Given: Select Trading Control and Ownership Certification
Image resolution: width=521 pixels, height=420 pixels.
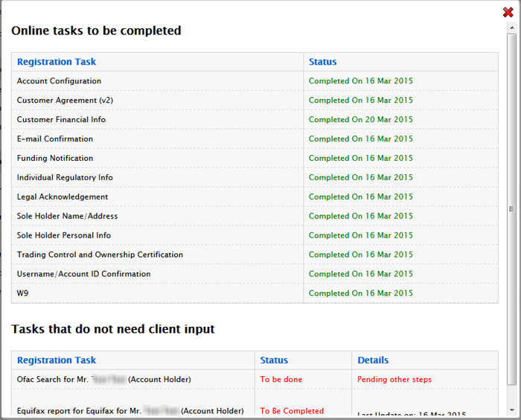Looking at the screenshot, I should click(100, 255).
